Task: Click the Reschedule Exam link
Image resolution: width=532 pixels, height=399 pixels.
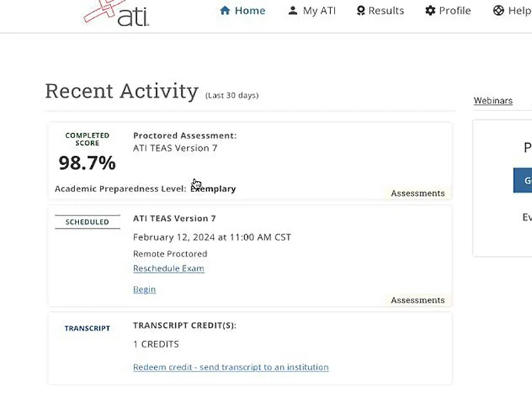Action: tap(168, 269)
